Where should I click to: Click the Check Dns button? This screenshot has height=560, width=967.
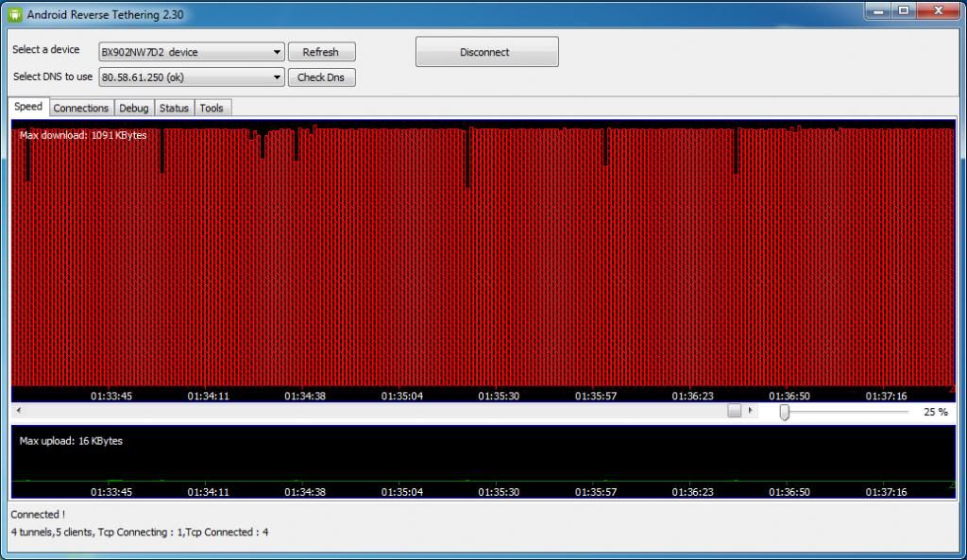pyautogui.click(x=321, y=77)
